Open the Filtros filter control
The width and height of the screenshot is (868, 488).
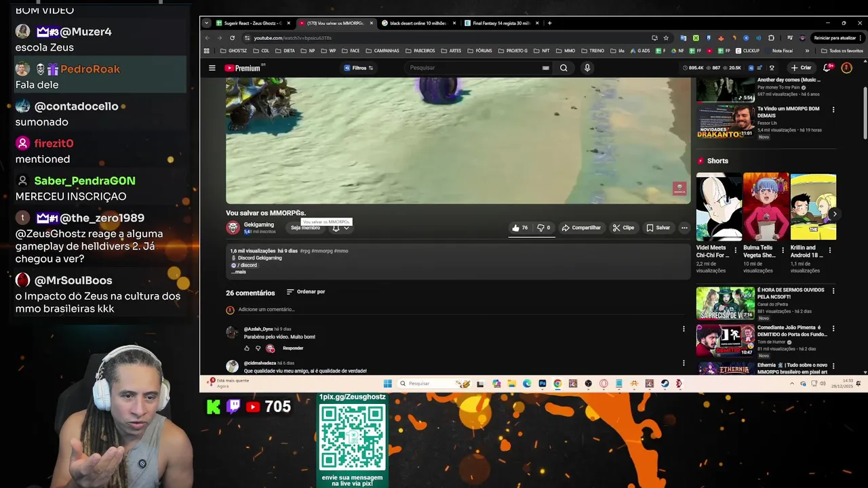[359, 68]
